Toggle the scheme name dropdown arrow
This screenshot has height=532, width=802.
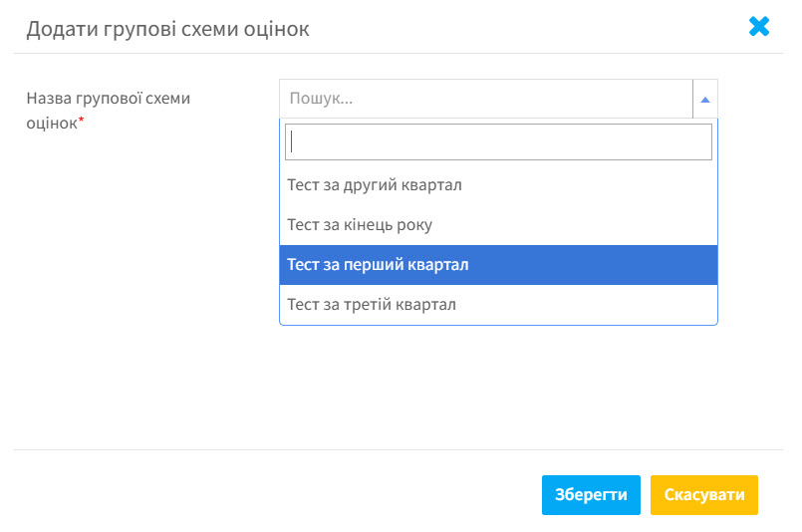click(704, 100)
